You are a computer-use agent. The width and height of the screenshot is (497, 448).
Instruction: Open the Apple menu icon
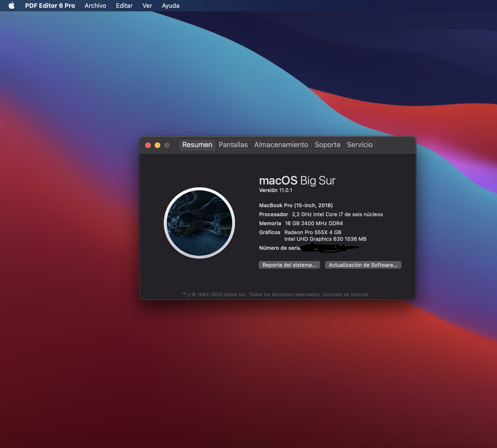(11, 5)
